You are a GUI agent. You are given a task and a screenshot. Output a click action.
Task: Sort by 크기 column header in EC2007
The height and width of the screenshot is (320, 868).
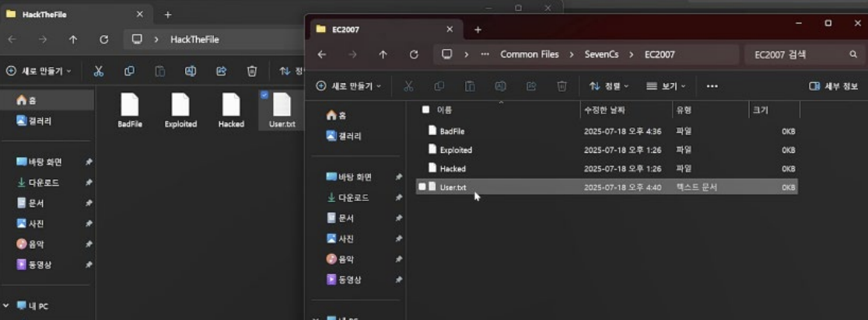click(x=774, y=110)
